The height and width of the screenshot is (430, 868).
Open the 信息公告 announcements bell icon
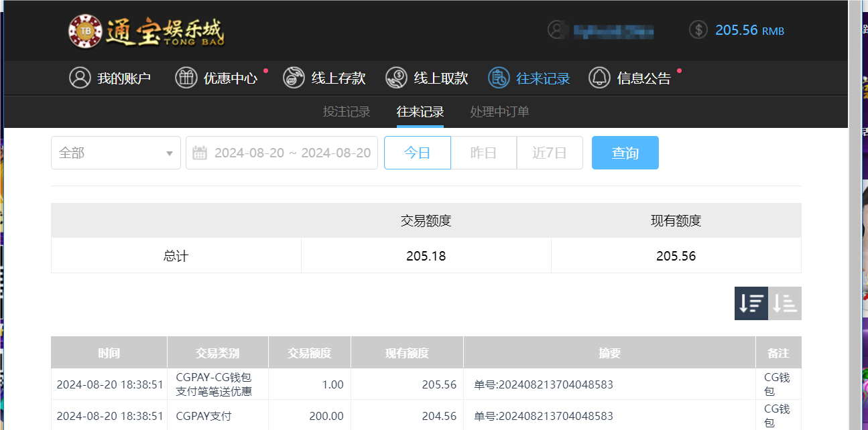pyautogui.click(x=600, y=77)
